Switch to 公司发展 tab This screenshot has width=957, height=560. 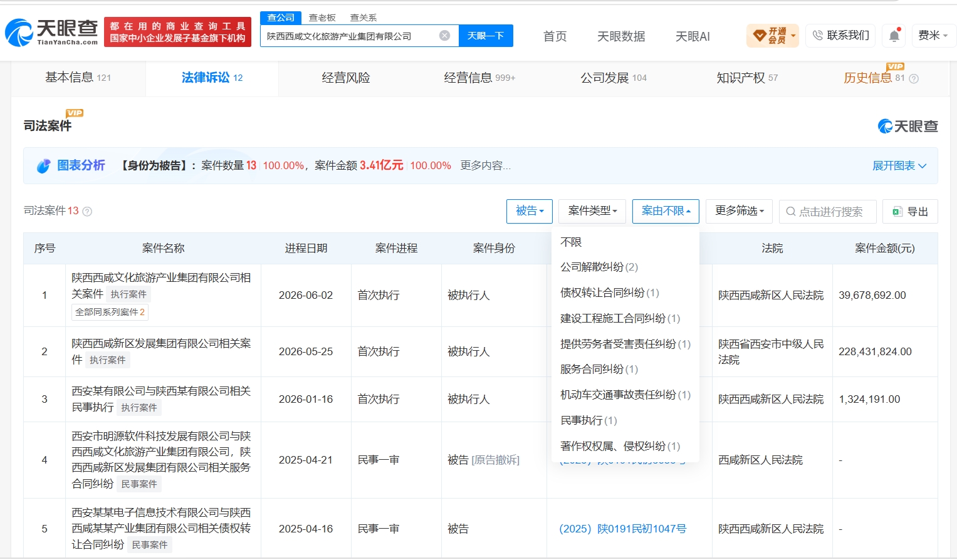[614, 78]
